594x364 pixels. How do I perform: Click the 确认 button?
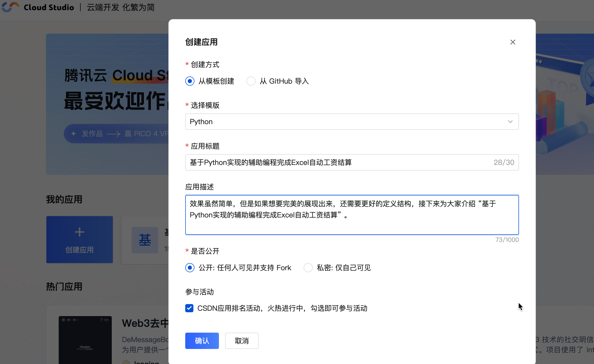point(202,341)
